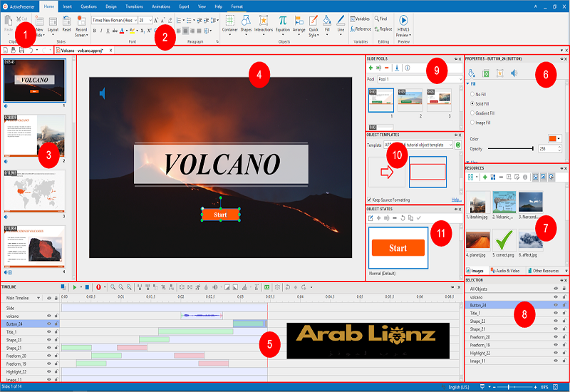Image resolution: width=570 pixels, height=392 pixels.
Task: Click the zoom slider in status bar
Action: (514, 387)
